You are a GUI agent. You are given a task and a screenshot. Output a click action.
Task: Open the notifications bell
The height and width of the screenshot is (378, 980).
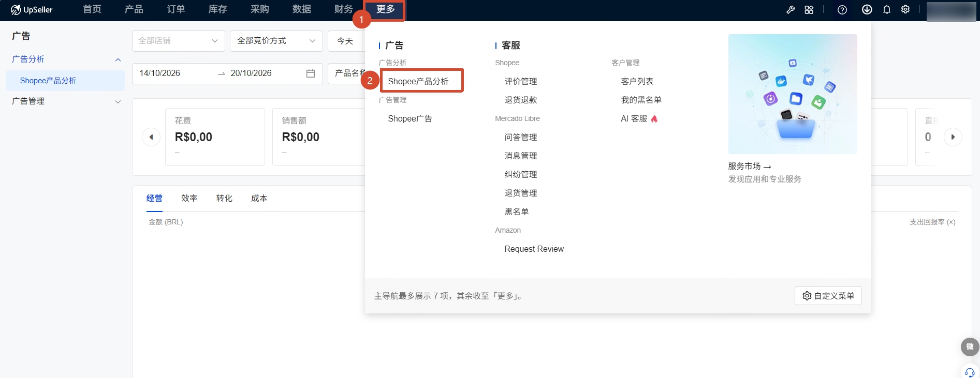887,10
